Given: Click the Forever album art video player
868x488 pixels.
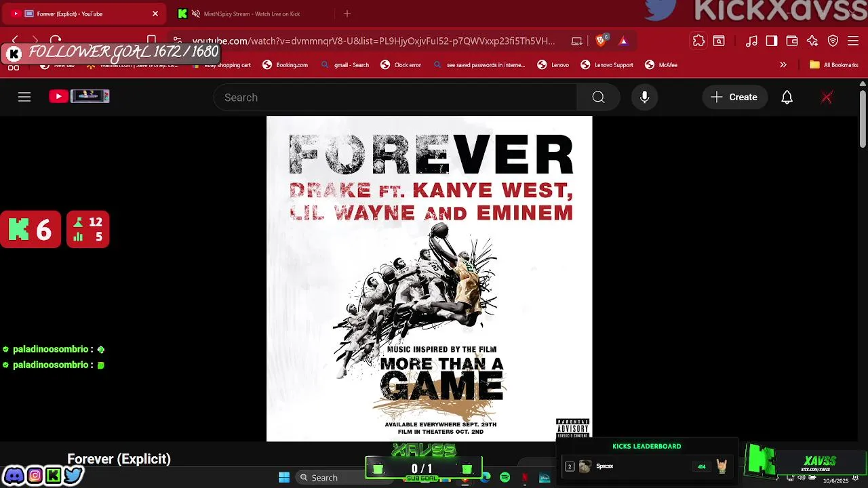Looking at the screenshot, I should click(429, 279).
